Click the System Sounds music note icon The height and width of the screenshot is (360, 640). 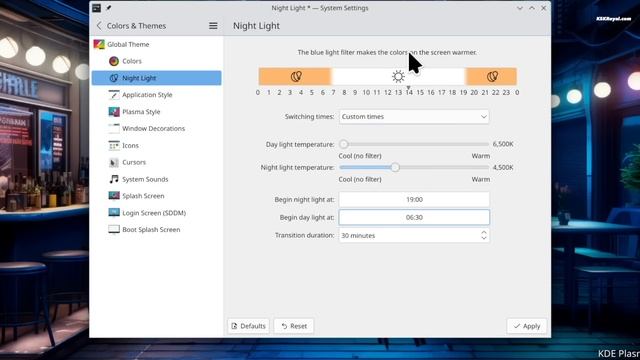tap(114, 179)
